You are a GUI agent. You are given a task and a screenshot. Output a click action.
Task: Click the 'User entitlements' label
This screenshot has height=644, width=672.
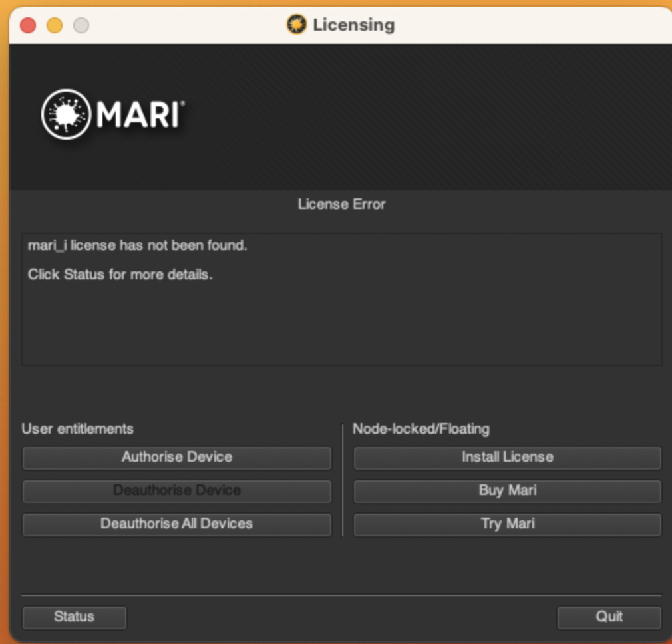coord(78,429)
